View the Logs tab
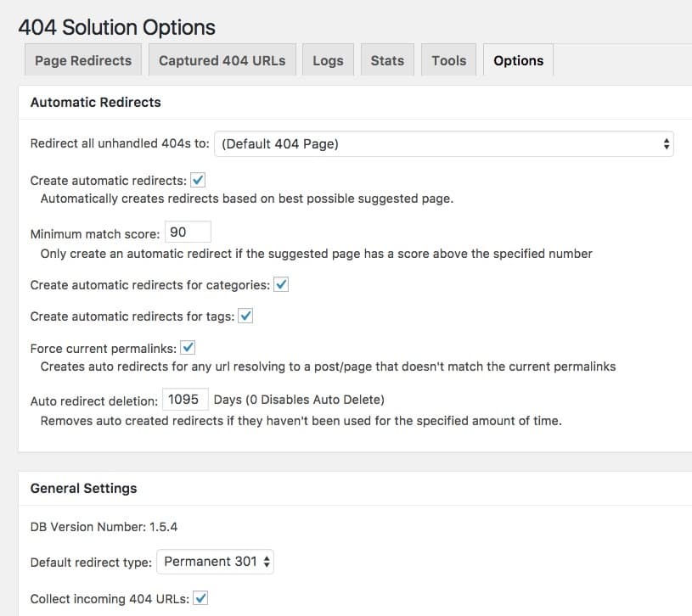Image resolution: width=692 pixels, height=616 pixels. [x=328, y=59]
